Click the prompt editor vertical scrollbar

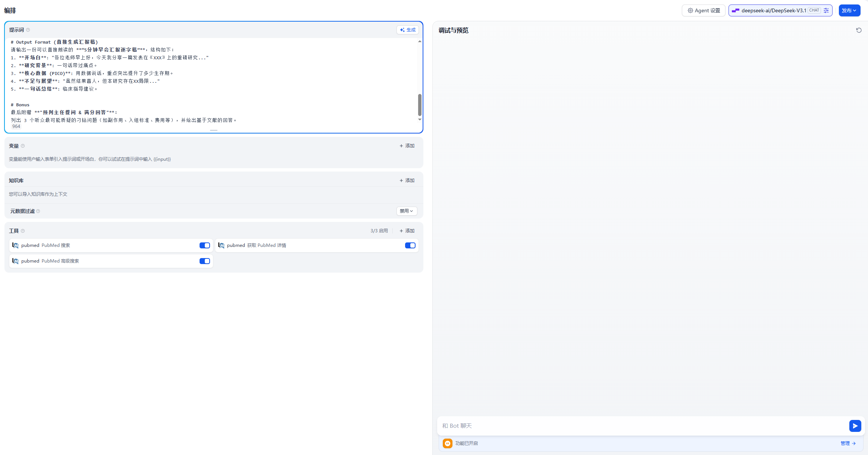(420, 104)
